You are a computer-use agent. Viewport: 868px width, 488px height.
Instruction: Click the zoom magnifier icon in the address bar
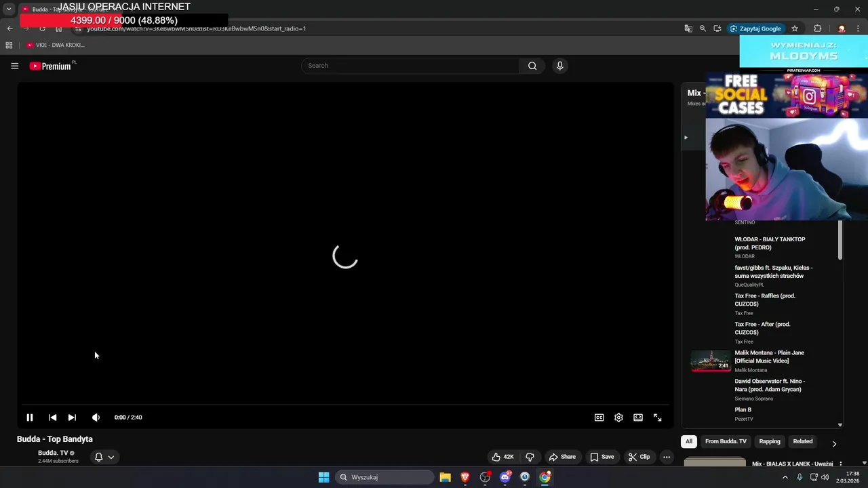click(703, 28)
